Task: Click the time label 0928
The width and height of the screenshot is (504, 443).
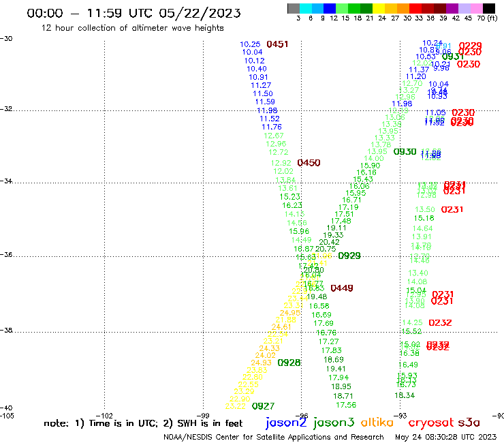Action: pos(289,363)
